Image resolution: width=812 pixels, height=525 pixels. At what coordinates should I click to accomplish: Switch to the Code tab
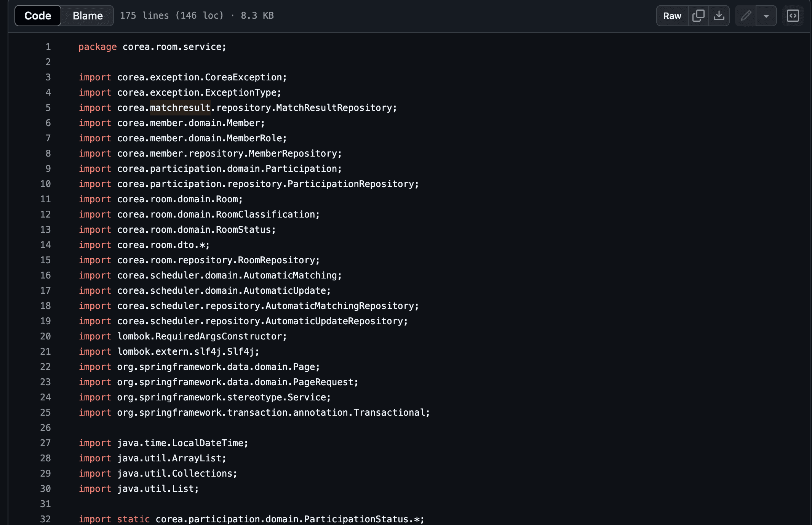coord(38,16)
